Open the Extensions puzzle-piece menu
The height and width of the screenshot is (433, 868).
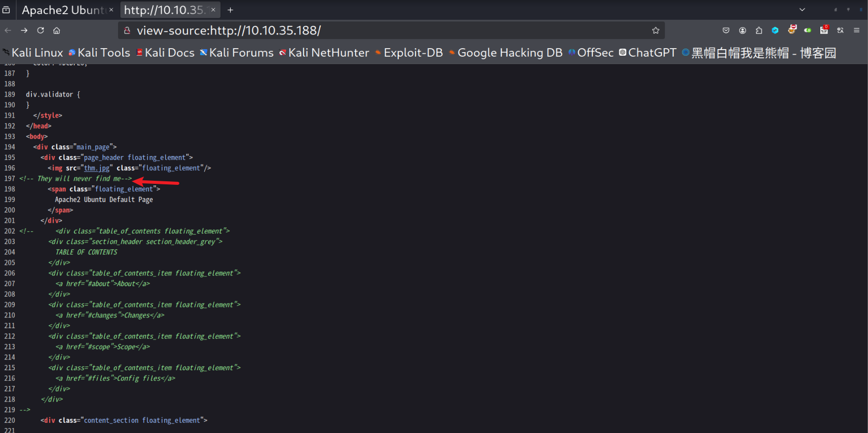pyautogui.click(x=759, y=30)
